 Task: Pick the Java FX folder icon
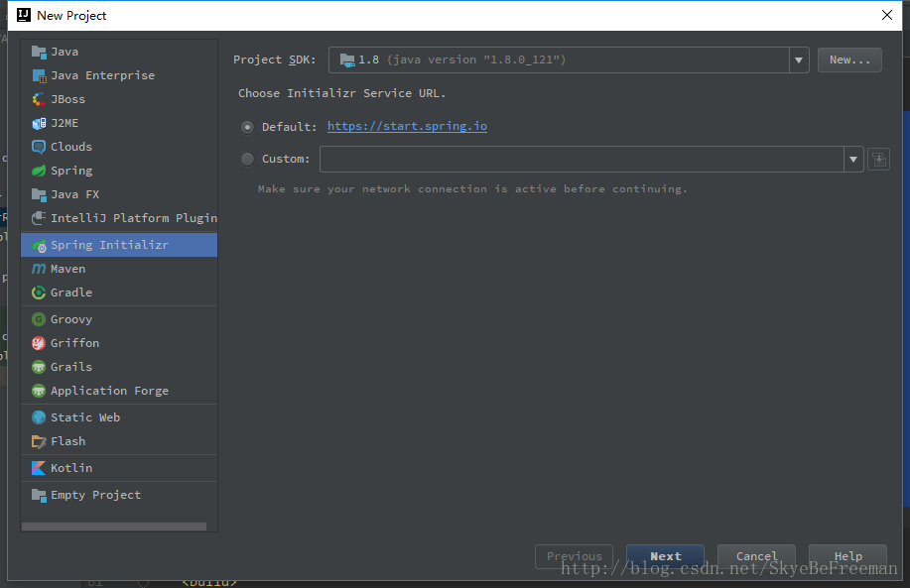39,194
